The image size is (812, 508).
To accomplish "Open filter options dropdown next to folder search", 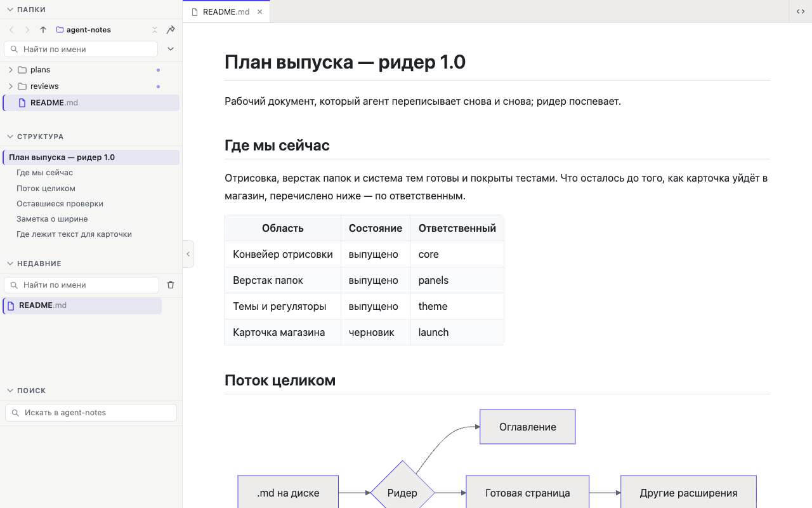I will (170, 49).
